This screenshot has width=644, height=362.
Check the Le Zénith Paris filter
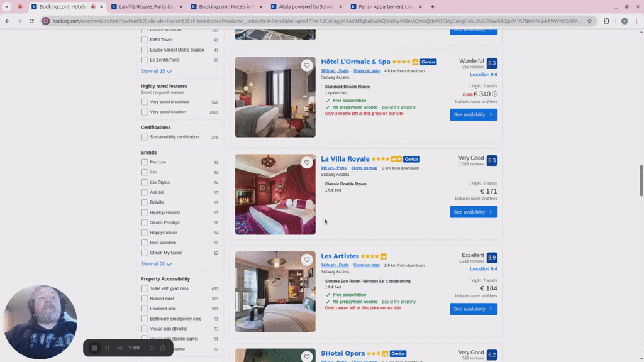144,60
